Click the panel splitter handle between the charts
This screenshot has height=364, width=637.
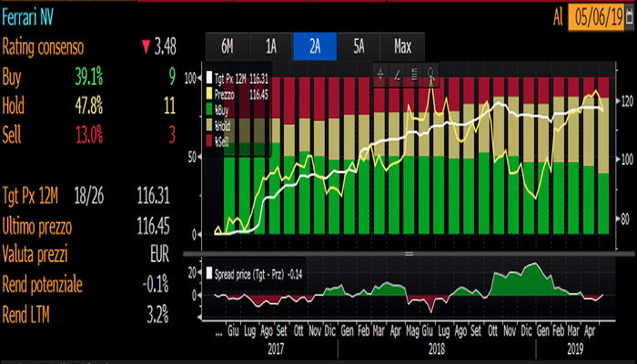[409, 254]
